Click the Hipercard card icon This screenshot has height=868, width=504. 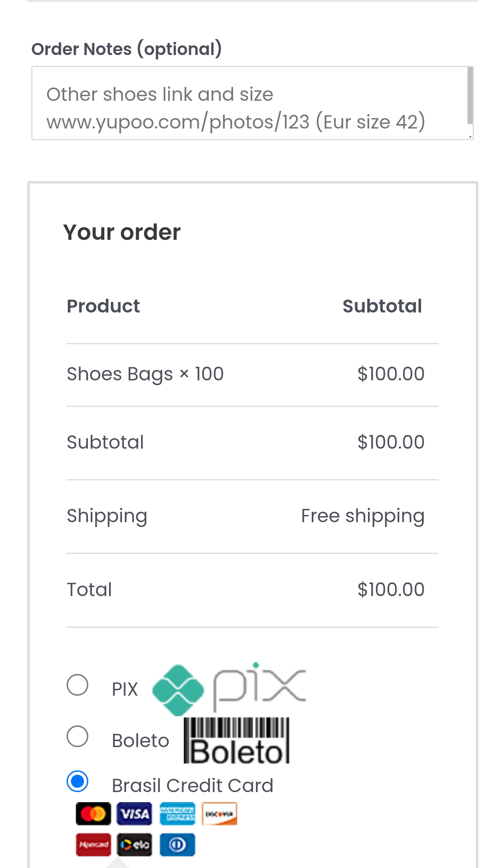click(93, 844)
